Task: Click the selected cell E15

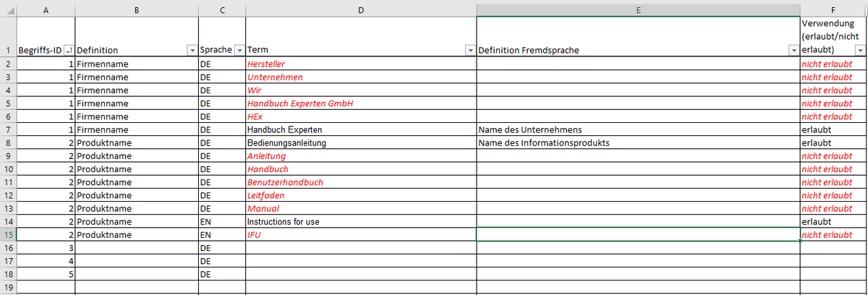Action: 638,235
